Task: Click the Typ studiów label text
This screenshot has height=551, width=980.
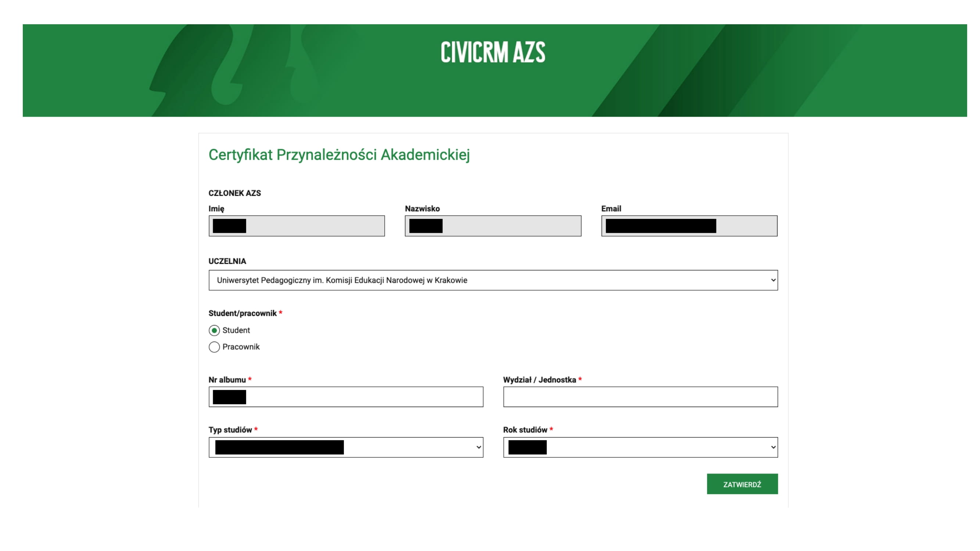Action: tap(230, 430)
